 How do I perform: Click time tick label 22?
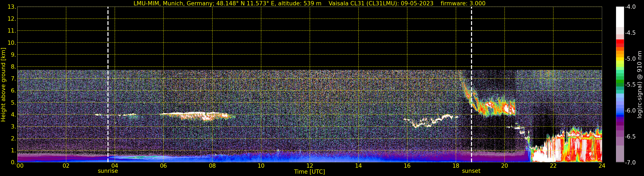click(x=553, y=166)
